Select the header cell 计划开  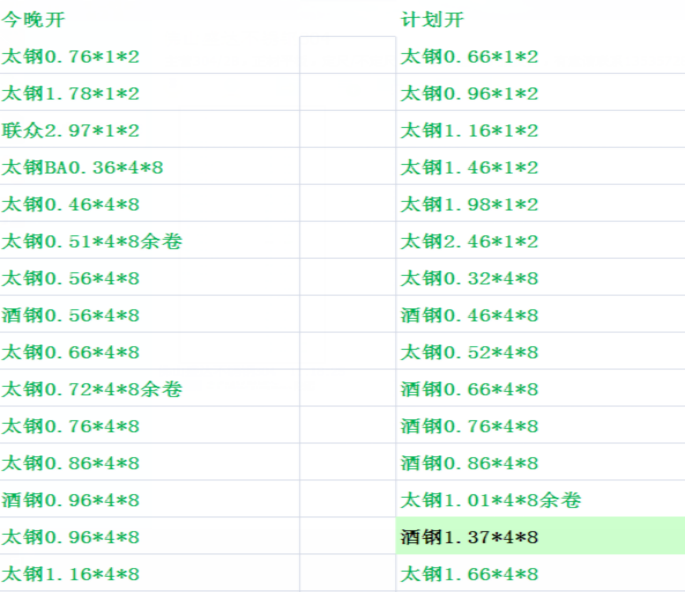coord(541,19)
